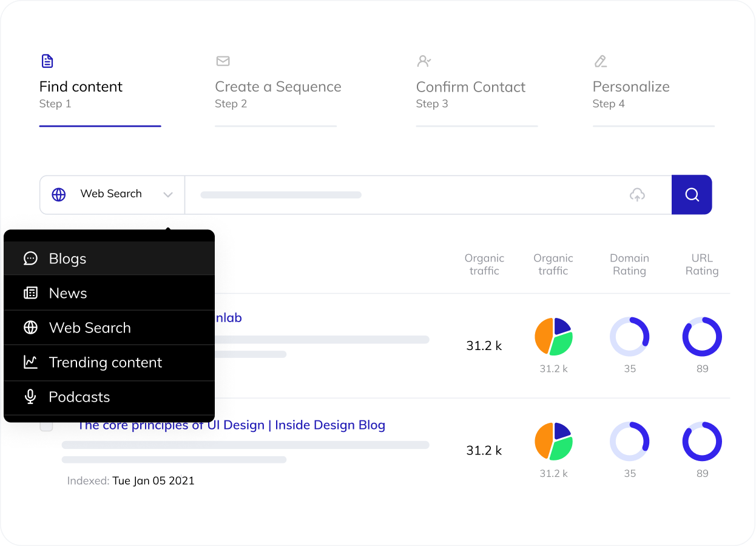Click the Trending content chart icon
Image resolution: width=756 pixels, height=546 pixels.
[30, 362]
